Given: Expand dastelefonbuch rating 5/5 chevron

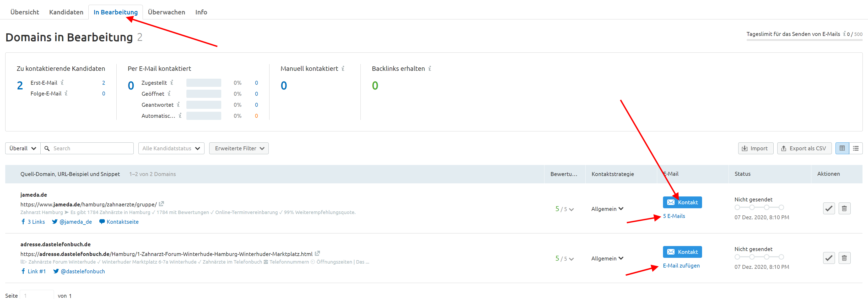Looking at the screenshot, I should (571, 259).
